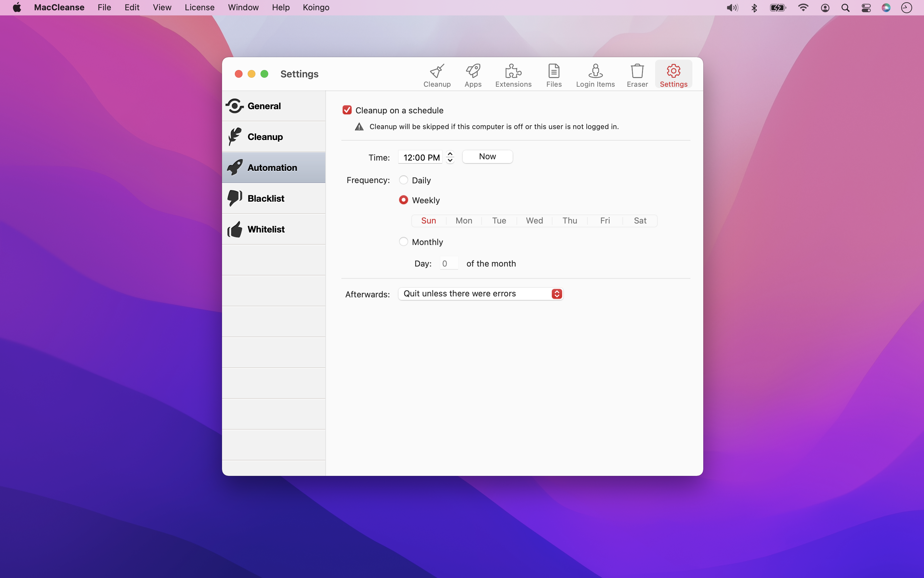Toggle Thu in the weekday selector
The image size is (924, 578).
(570, 221)
